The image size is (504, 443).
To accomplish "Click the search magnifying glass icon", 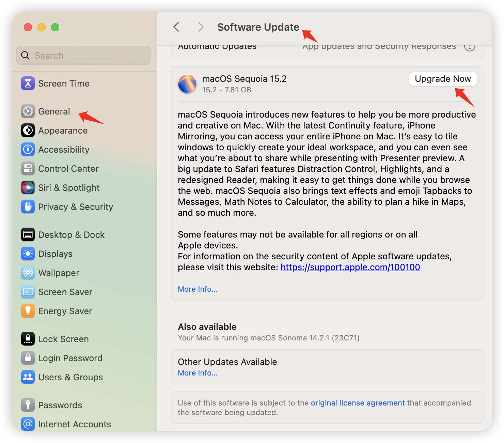I will [x=26, y=55].
